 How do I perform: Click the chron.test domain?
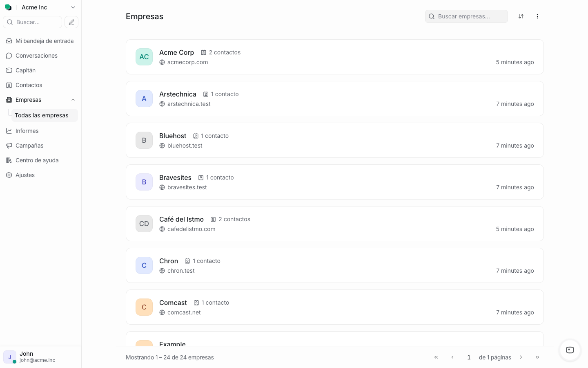pos(181,271)
